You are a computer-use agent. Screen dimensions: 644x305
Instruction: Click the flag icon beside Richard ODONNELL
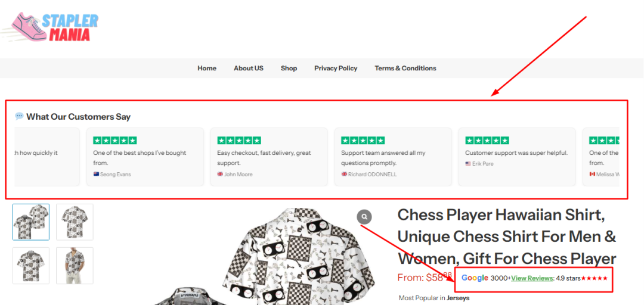[x=344, y=175]
